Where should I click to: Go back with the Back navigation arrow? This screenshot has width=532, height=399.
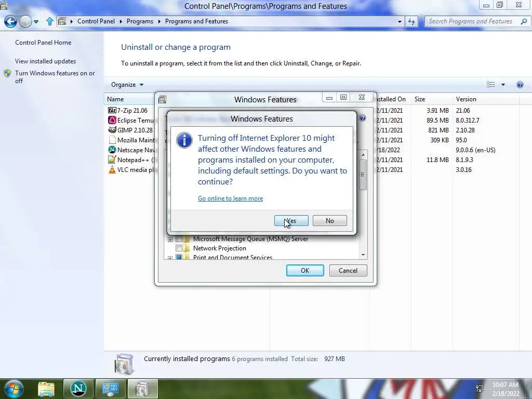[x=10, y=22]
